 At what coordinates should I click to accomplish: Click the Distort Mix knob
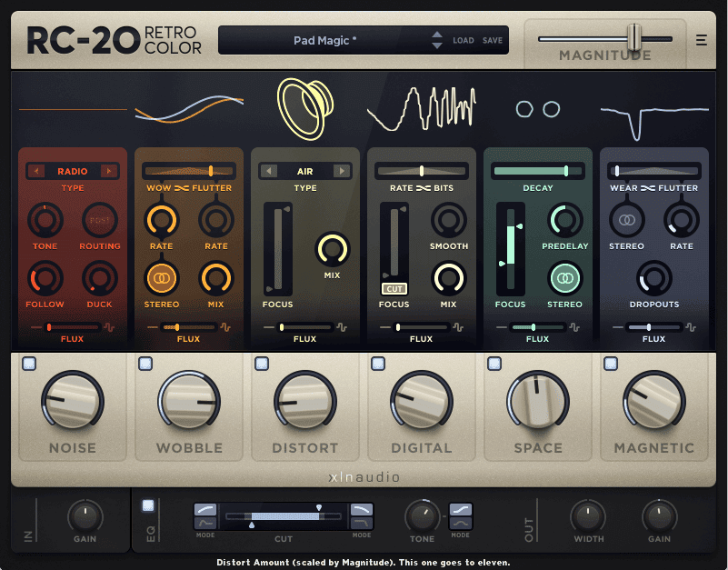click(x=332, y=249)
